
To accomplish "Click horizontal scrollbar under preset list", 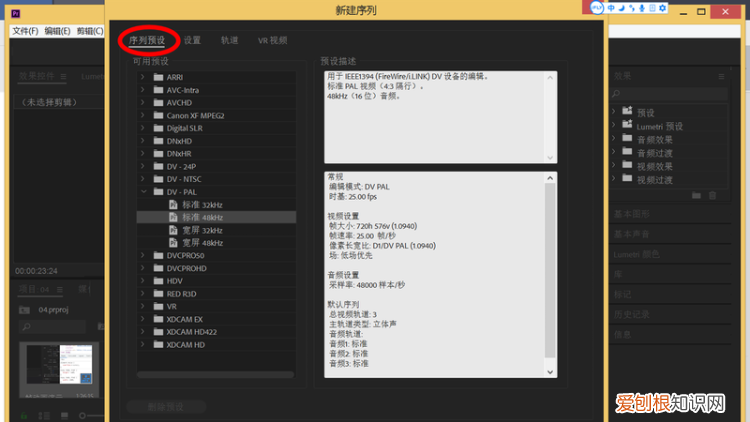I will (x=215, y=375).
